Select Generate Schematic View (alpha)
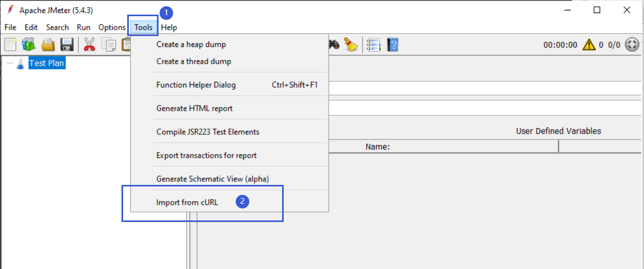This screenshot has height=269, width=644. (x=229, y=179)
